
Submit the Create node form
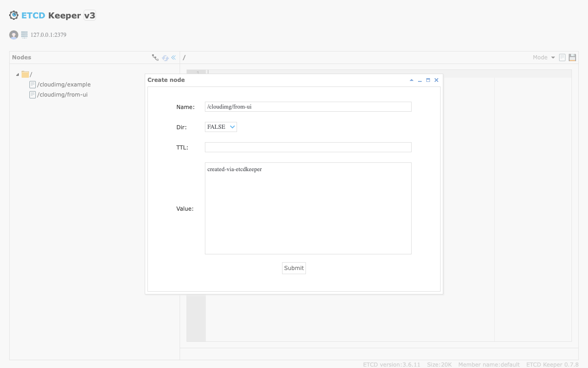pos(294,268)
